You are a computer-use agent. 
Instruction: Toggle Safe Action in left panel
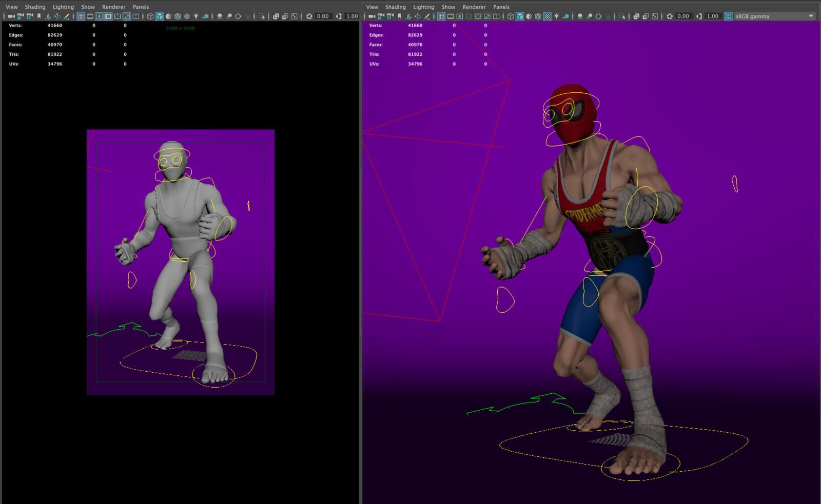126,16
